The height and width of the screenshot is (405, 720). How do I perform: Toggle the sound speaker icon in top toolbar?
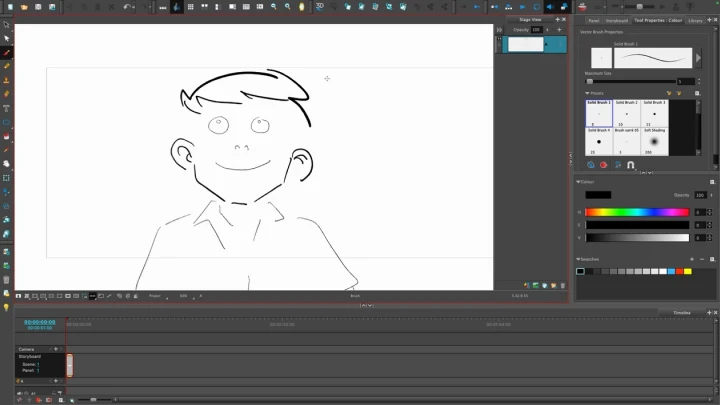click(x=549, y=7)
